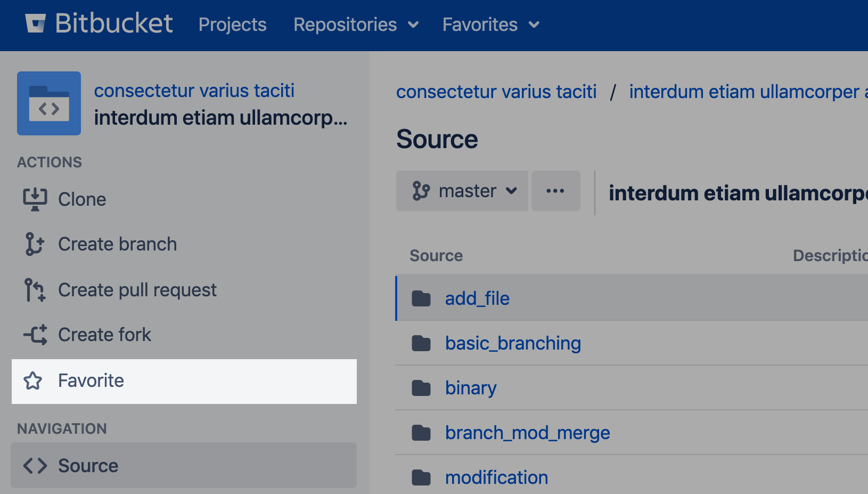Open the master branch selector
This screenshot has height=494, width=868.
click(x=462, y=191)
